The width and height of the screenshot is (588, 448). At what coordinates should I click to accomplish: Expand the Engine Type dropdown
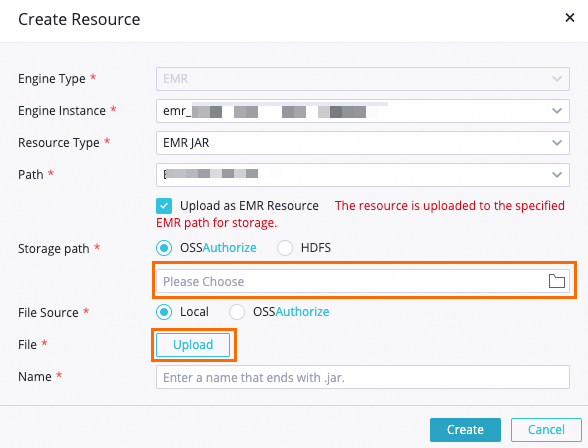(x=363, y=79)
